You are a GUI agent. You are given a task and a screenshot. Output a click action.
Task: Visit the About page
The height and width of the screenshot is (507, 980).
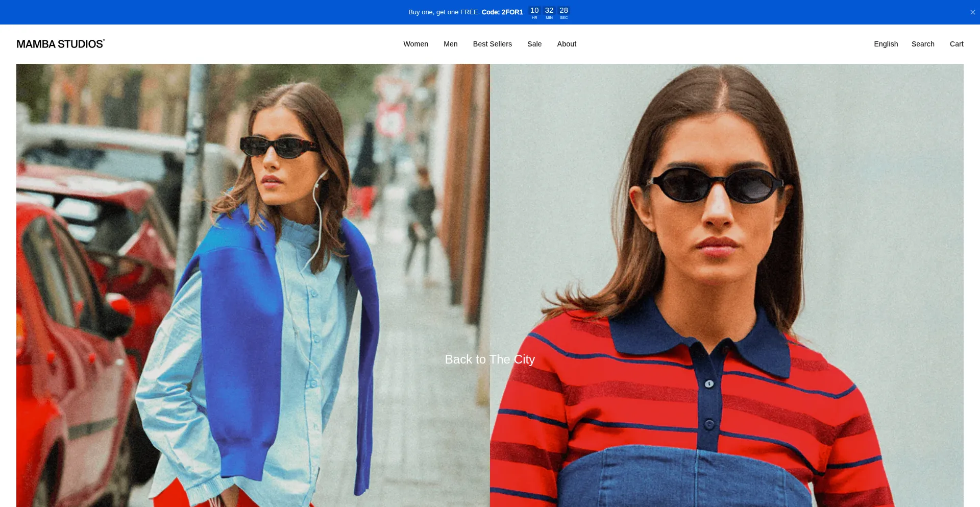[567, 44]
